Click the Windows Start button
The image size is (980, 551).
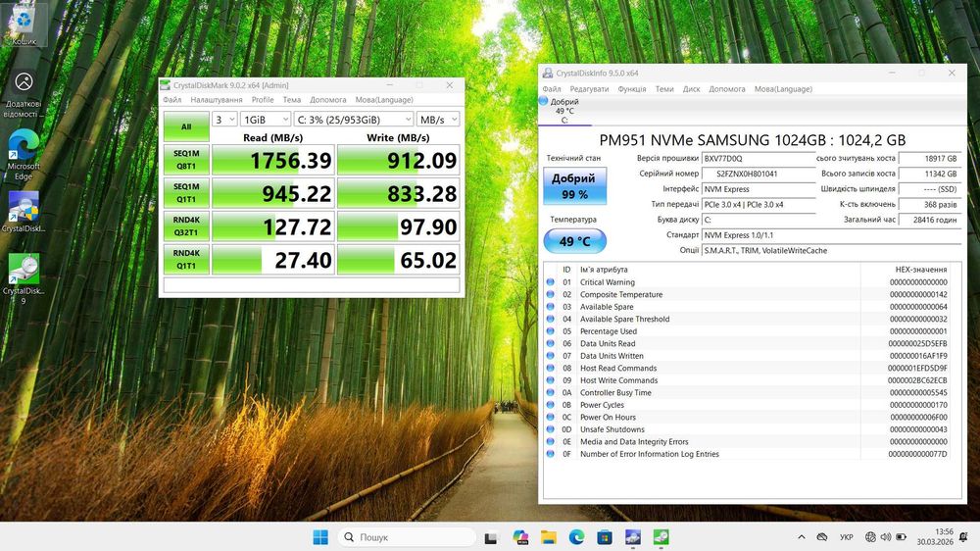click(320, 537)
